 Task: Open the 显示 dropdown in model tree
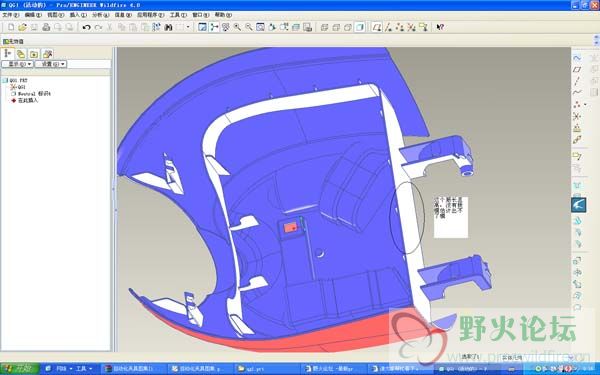click(18, 64)
